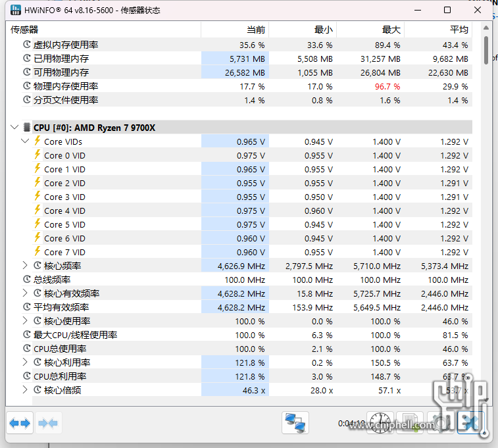Click the 5,710.0 MHz maximum value
Screen dimensions: 498x448
coord(377,266)
